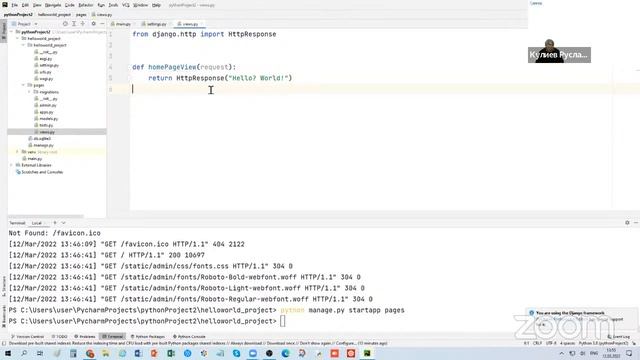This screenshot has width=640, height=360.
Task: Click pages in the breadcrumb bar
Action: [x=81, y=15]
